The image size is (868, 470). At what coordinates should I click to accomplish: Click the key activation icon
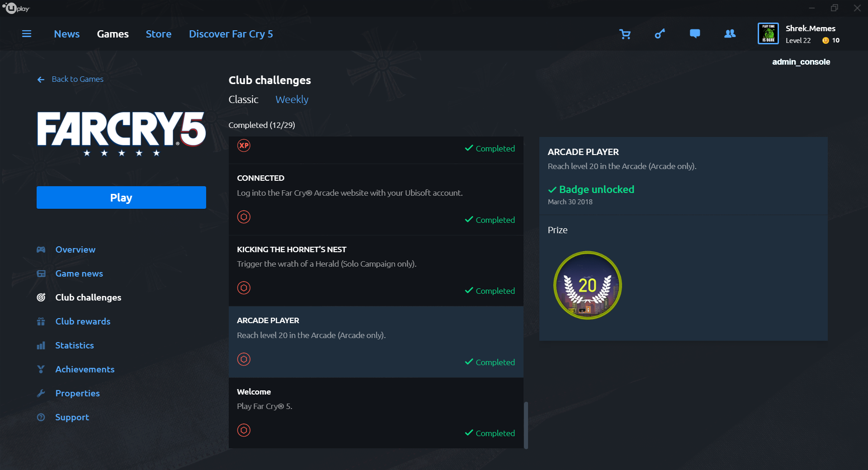click(x=660, y=34)
